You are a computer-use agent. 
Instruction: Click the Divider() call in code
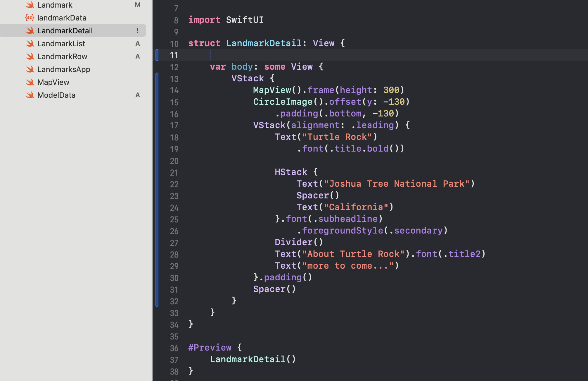[x=299, y=242]
